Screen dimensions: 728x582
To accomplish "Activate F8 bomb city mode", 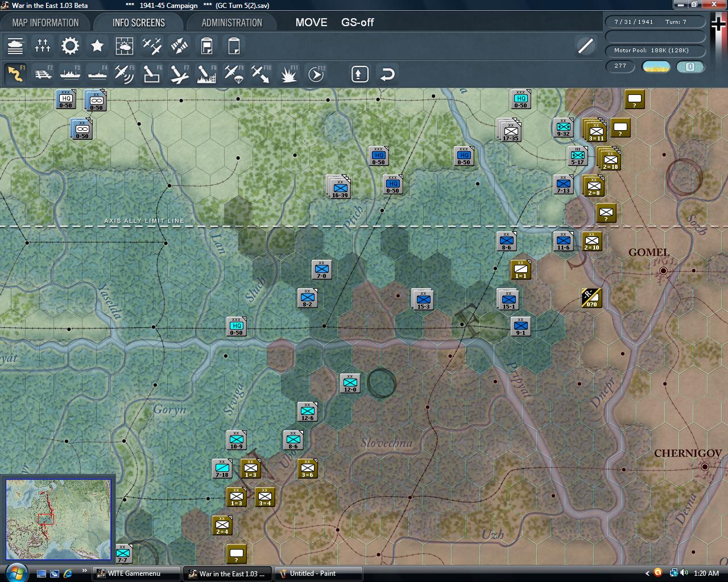I will (206, 74).
